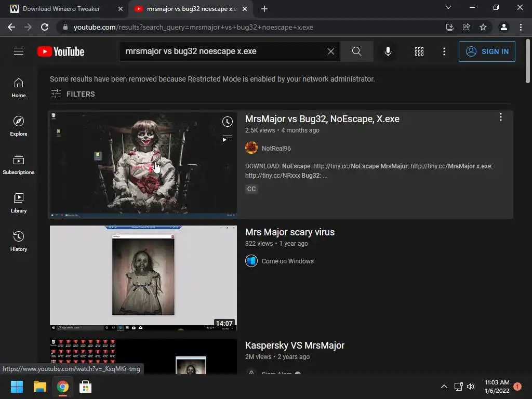Open Chrome profile icon
Viewport: 532px width, 399px height.
point(504,27)
